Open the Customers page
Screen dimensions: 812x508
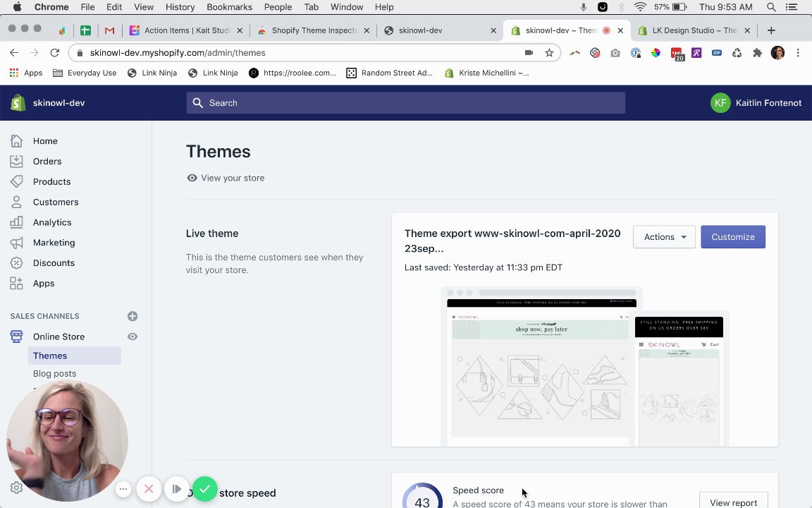click(x=56, y=202)
